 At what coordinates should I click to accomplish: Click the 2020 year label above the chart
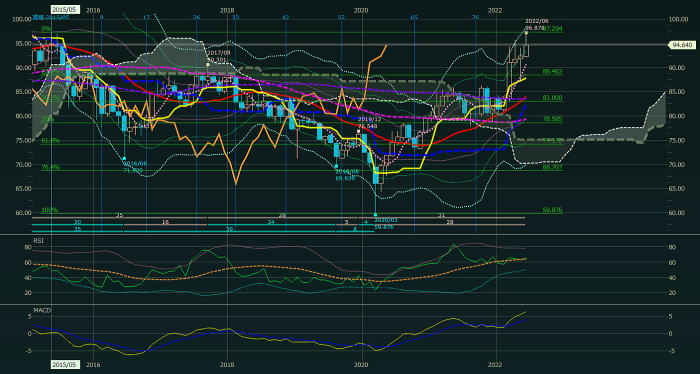(x=361, y=10)
